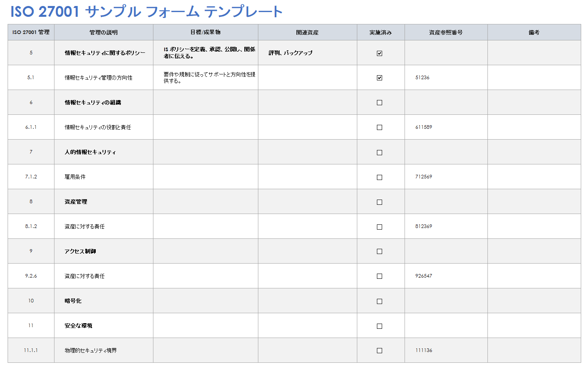Viewport: 588px width, 366px height.
Task: Tick the 実施済み checkbox for 情報セキュリティの組織
Action: [x=379, y=103]
